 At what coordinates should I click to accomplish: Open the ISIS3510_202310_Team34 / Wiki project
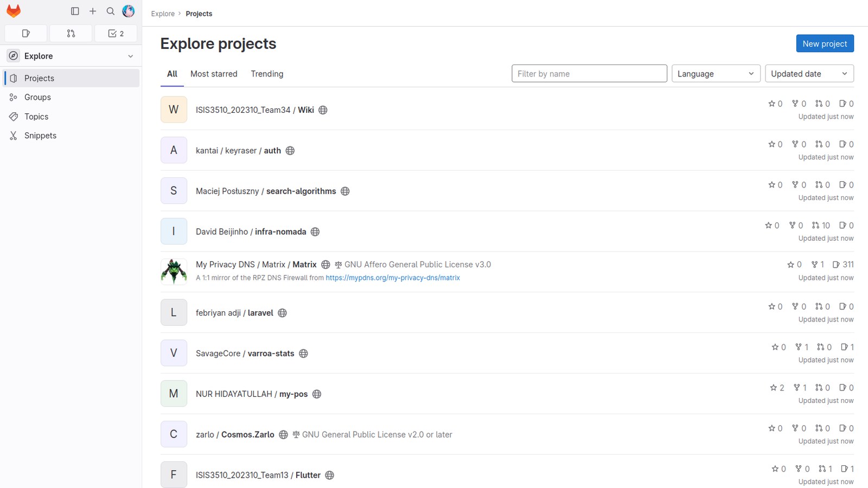point(254,110)
